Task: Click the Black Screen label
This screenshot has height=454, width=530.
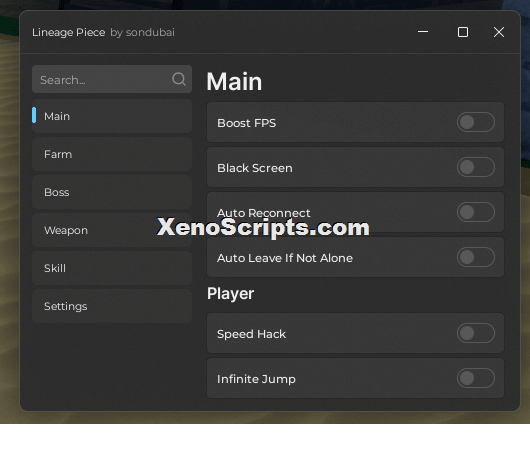Action: coord(255,168)
